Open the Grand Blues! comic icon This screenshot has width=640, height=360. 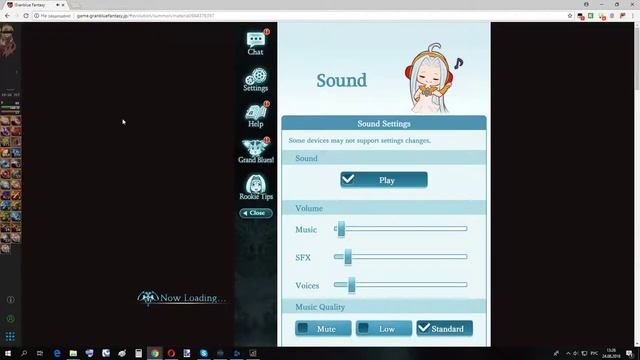click(256, 151)
